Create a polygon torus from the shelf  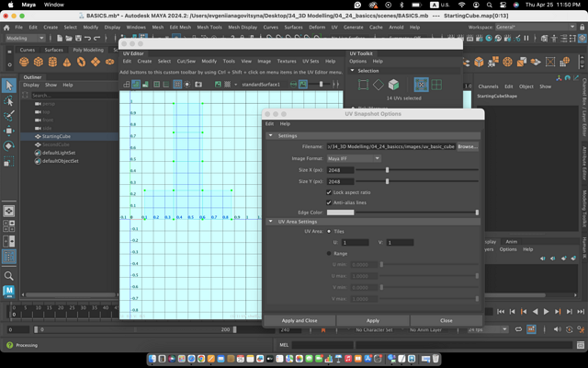tap(81, 62)
